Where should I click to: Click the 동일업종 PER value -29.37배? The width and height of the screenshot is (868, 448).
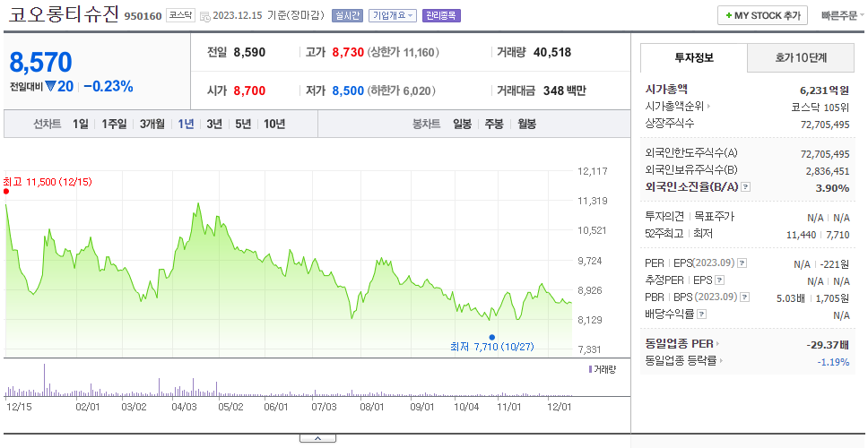click(x=828, y=345)
